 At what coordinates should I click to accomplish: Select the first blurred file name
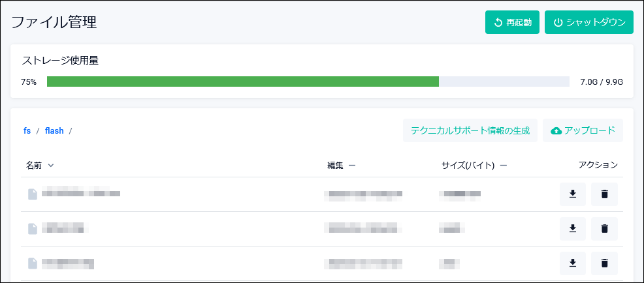point(81,194)
